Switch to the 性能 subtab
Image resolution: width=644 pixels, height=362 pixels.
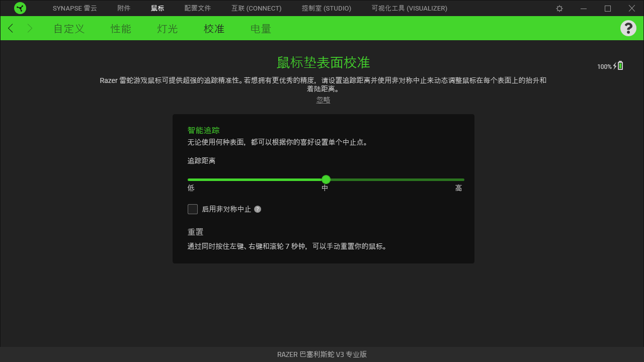tap(121, 29)
